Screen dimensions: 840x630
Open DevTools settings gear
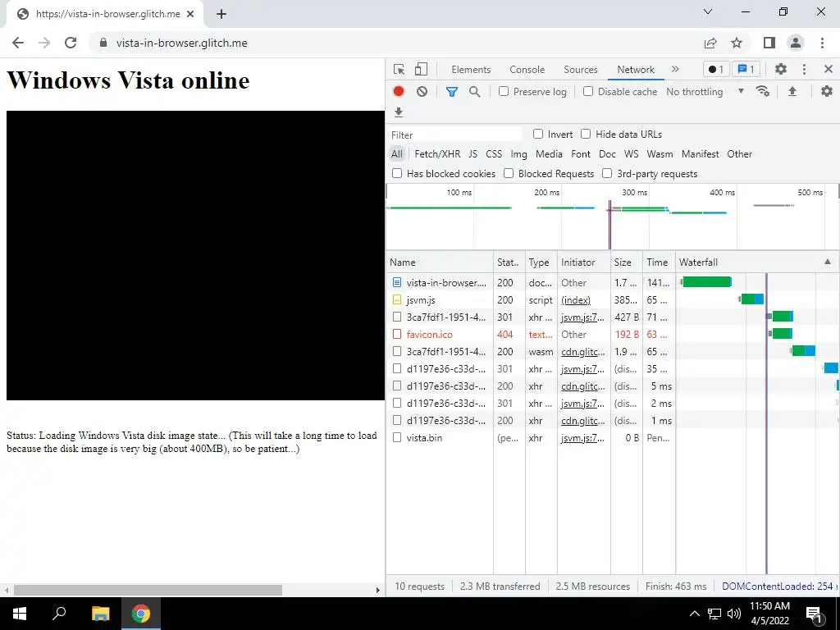(x=781, y=69)
